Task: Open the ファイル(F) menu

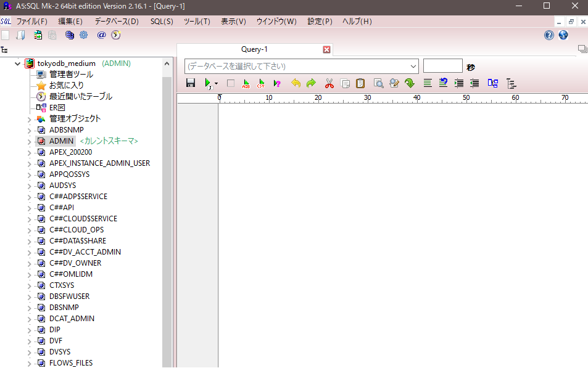Action: tap(31, 21)
